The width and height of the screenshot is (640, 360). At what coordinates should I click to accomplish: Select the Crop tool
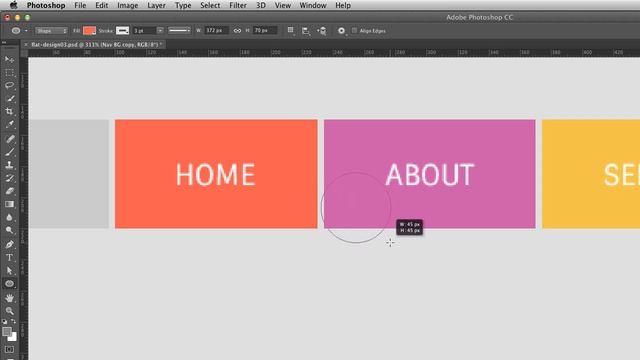tap(9, 111)
